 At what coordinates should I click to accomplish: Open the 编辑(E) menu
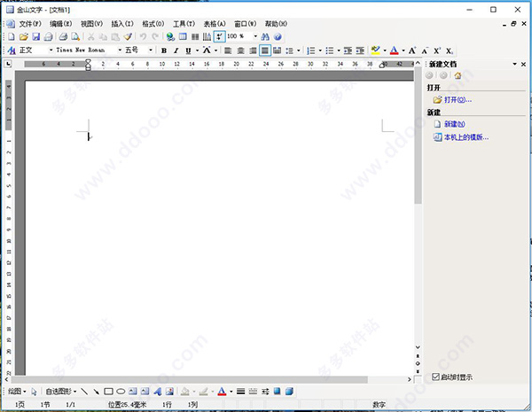[x=60, y=24]
